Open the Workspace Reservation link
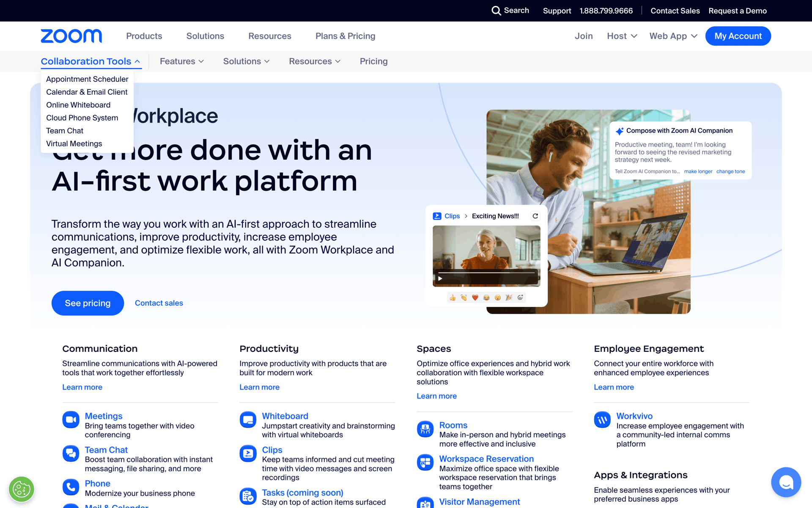The image size is (812, 508). pos(486,459)
